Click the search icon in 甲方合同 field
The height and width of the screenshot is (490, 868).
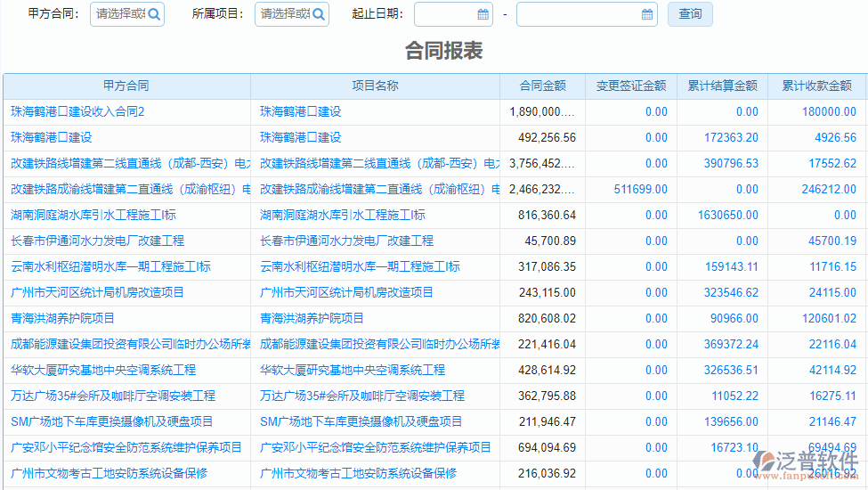154,14
